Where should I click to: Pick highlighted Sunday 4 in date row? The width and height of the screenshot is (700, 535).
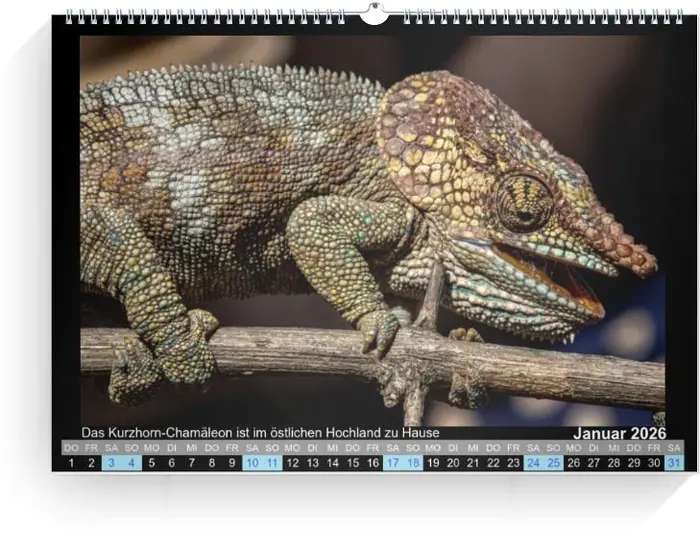pos(131,463)
